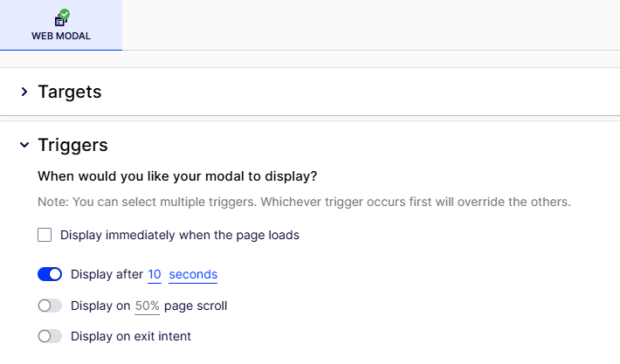
Task: Enable the Display on page scroll toggle
Action: pos(50,306)
